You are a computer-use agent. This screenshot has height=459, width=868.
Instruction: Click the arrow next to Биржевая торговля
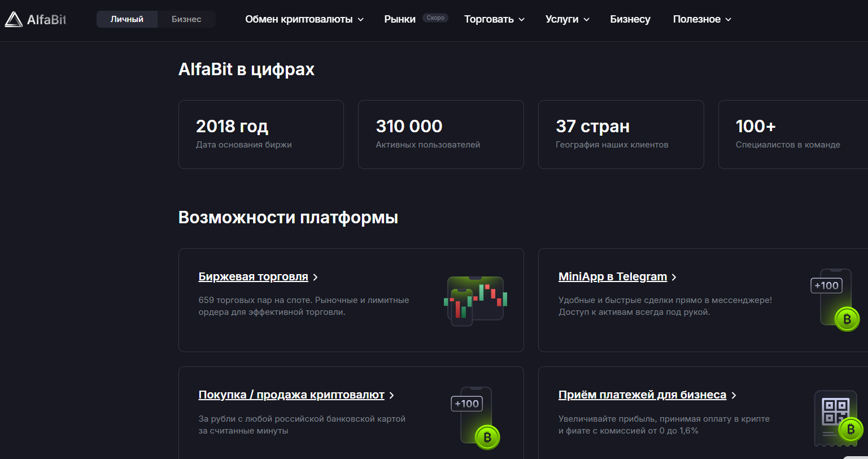pyautogui.click(x=316, y=277)
